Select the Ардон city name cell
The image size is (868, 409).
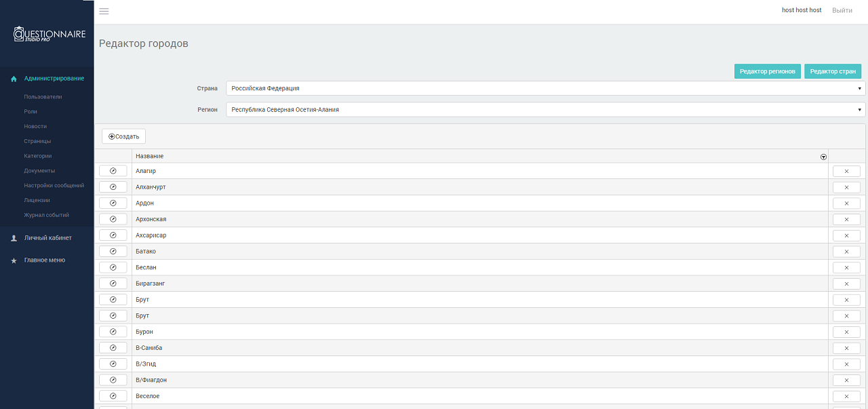coord(480,203)
